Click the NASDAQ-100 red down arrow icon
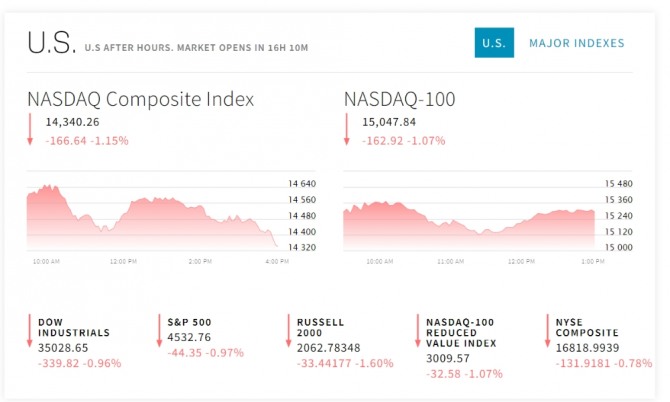 click(x=347, y=130)
